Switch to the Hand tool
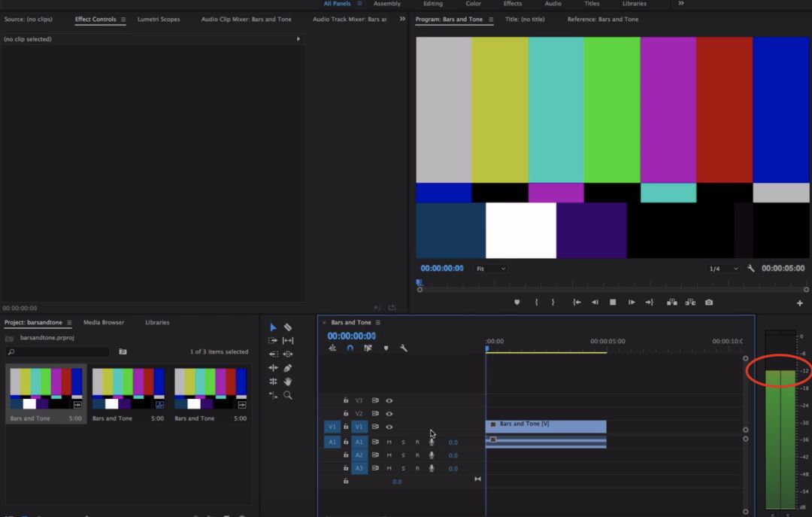Screen dimensions: 812x517 [288, 381]
